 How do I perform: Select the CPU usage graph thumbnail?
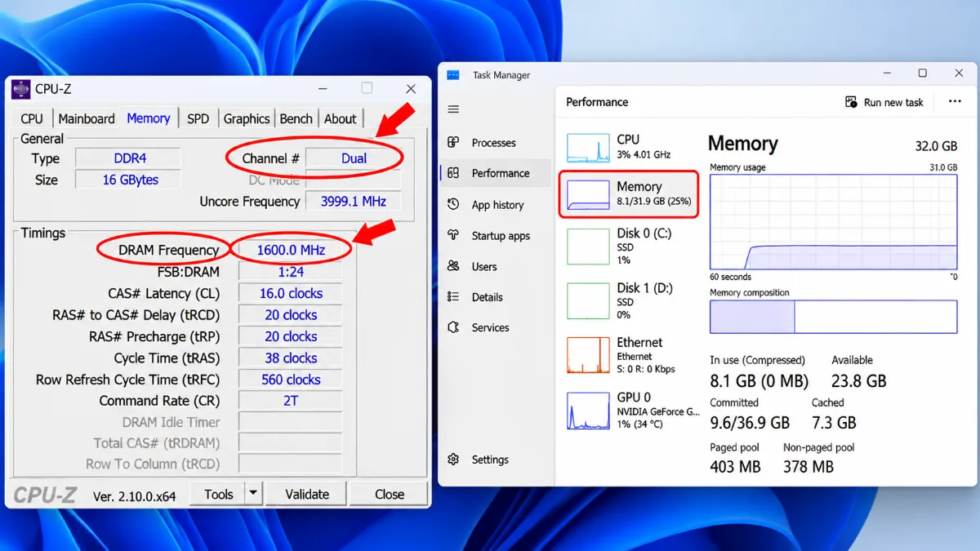588,149
